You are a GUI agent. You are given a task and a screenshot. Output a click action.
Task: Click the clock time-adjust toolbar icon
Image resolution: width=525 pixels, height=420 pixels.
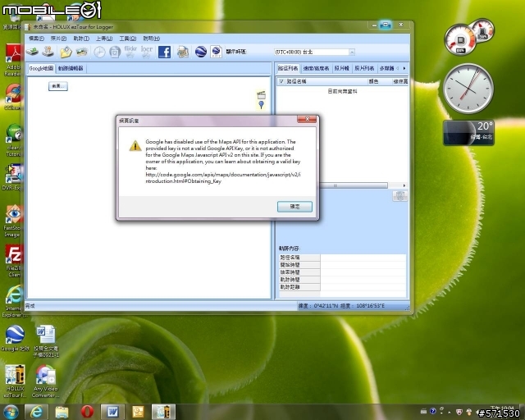[x=99, y=52]
